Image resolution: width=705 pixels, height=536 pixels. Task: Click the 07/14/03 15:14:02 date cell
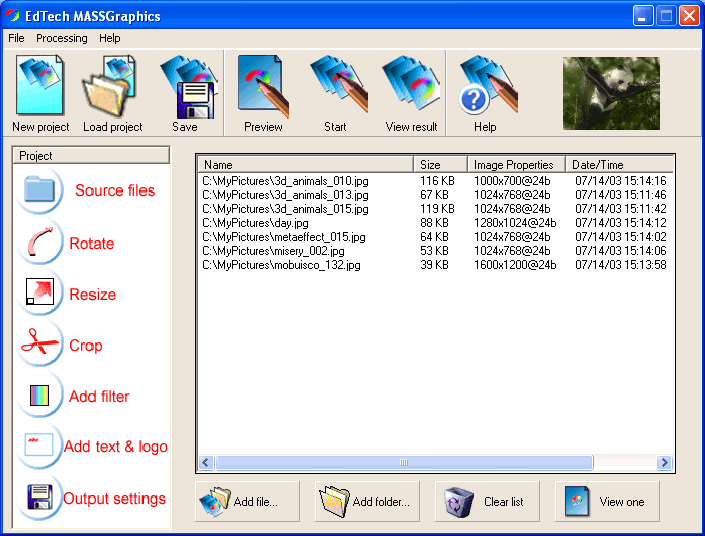pyautogui.click(x=621, y=237)
